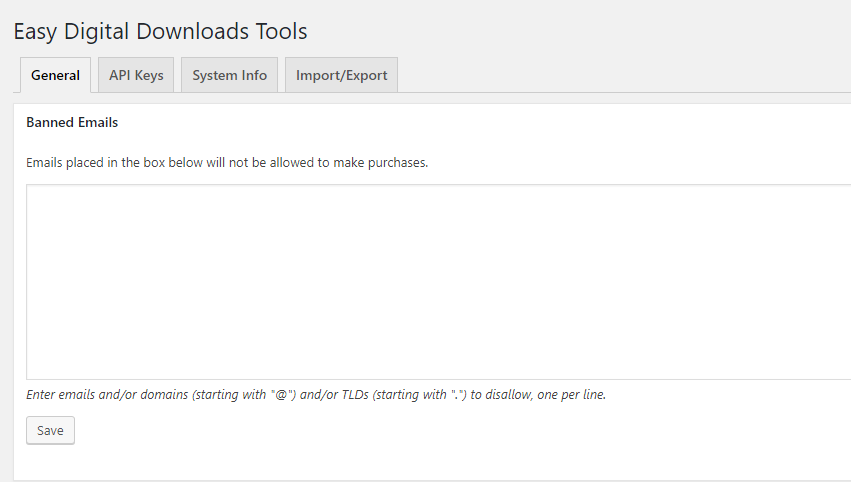Switch to the General tab
Image resolution: width=851 pixels, height=482 pixels.
pyautogui.click(x=55, y=75)
